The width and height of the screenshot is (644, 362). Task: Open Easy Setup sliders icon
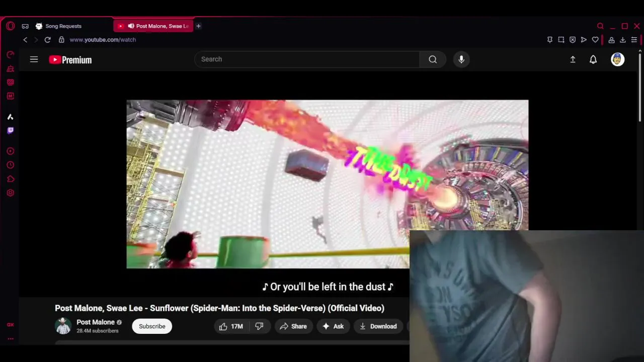point(634,40)
